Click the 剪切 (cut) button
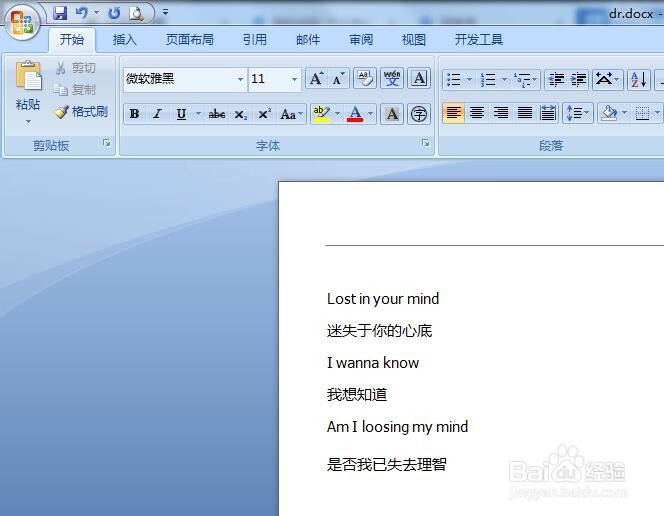Viewport: 664px width, 516px height. pos(76,68)
